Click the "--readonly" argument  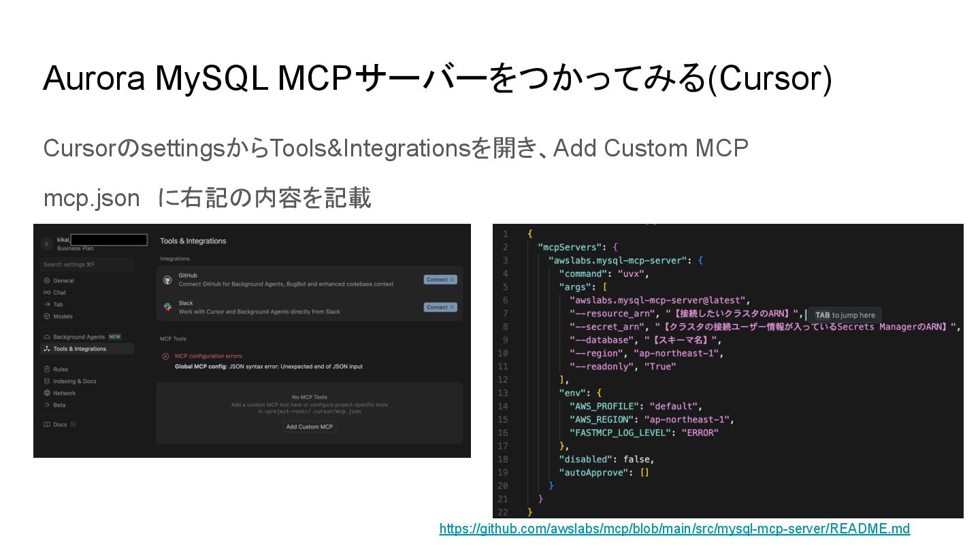click(x=601, y=366)
